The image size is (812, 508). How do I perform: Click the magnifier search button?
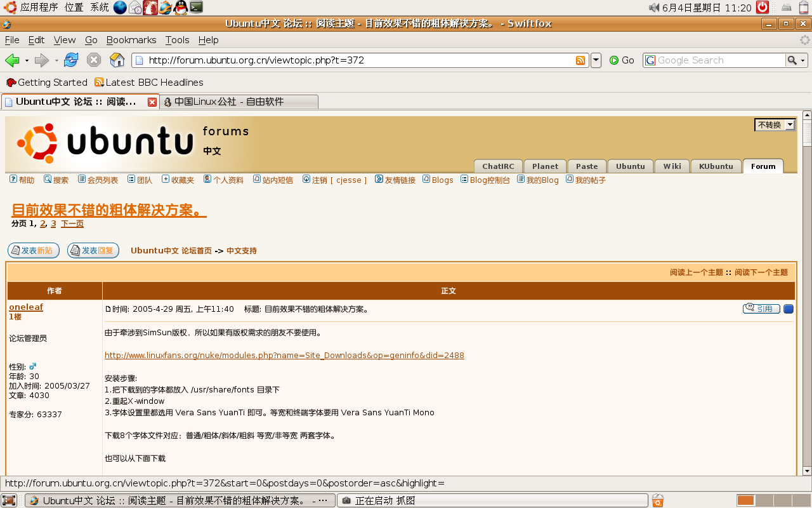point(792,60)
